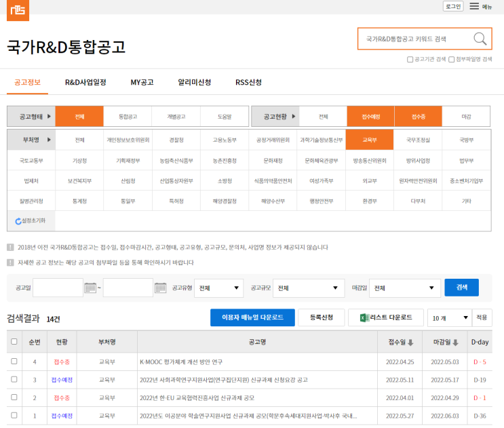Select 산업통상자원부 ministry filter

[x=176, y=181]
